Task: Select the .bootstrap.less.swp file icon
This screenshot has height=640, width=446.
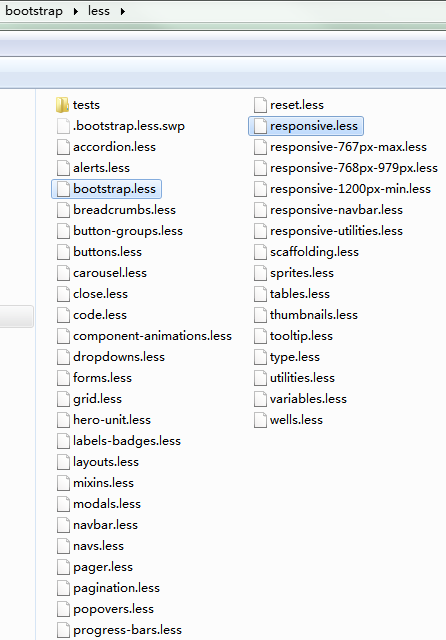Action: [x=62, y=126]
